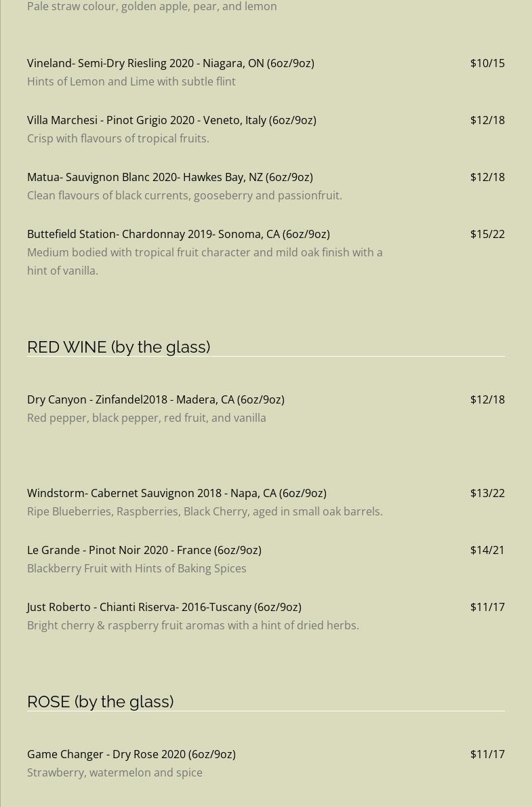Select Villa Marchesi Pinot Grigio 2020 title
The width and height of the screenshot is (532, 807).
[171, 121]
